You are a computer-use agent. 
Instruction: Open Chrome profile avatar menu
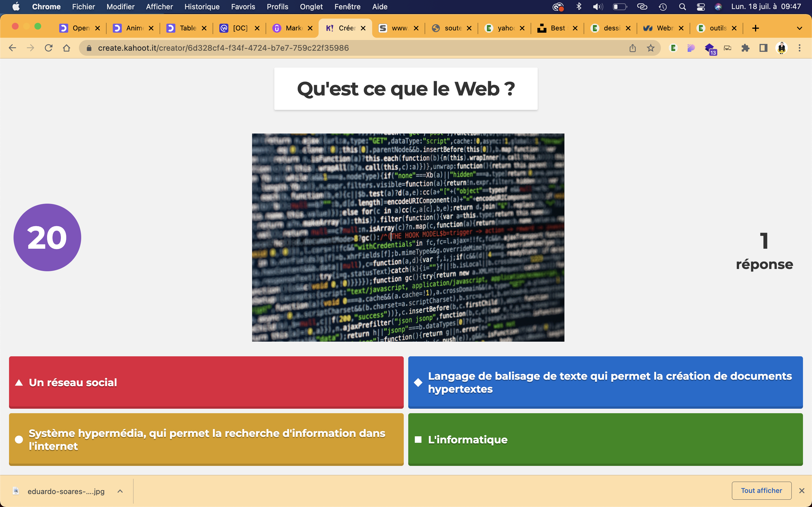(782, 48)
